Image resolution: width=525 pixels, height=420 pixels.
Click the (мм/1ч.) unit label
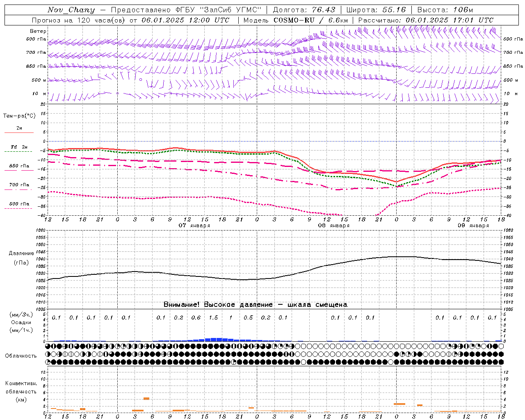tap(21, 330)
